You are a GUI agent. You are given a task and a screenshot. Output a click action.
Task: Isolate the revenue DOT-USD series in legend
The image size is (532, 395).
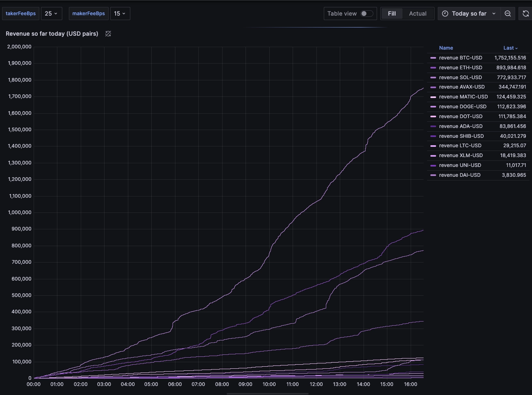pos(461,116)
